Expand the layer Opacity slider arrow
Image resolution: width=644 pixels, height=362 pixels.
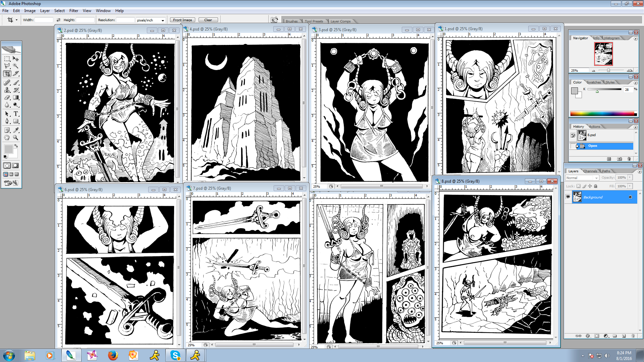click(630, 178)
